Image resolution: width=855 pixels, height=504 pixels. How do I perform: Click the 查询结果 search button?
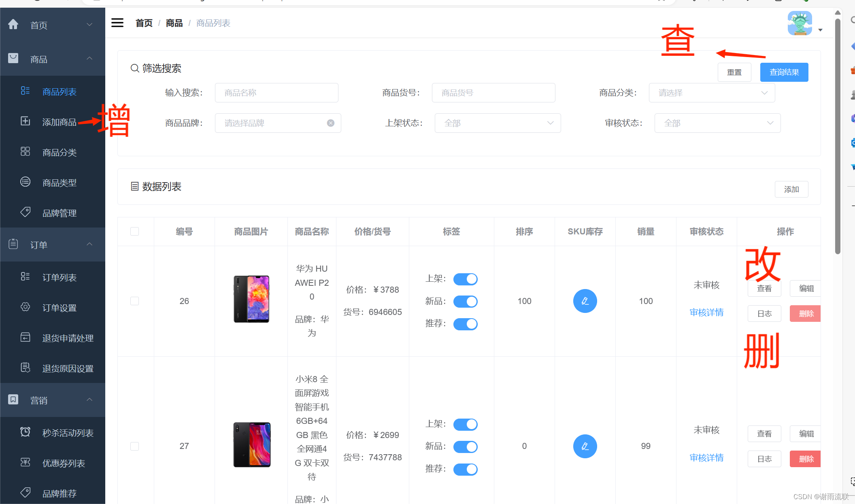click(x=784, y=72)
